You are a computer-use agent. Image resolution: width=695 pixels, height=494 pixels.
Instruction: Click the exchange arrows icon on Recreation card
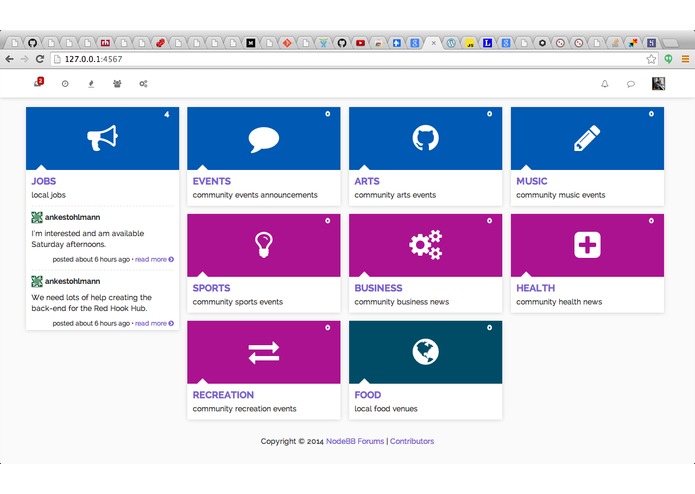click(x=264, y=352)
